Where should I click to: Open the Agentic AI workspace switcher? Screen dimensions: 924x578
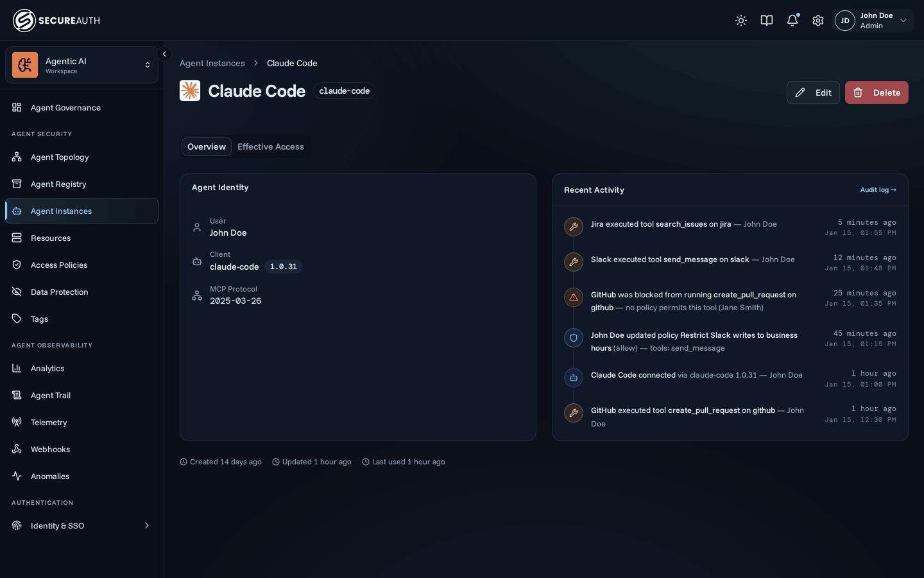coord(81,65)
